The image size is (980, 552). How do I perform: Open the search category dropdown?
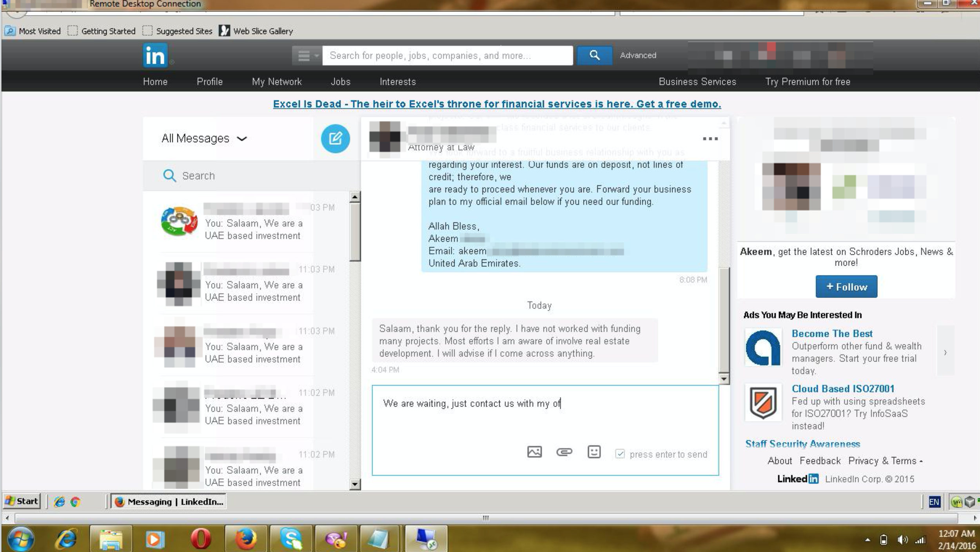click(x=307, y=55)
